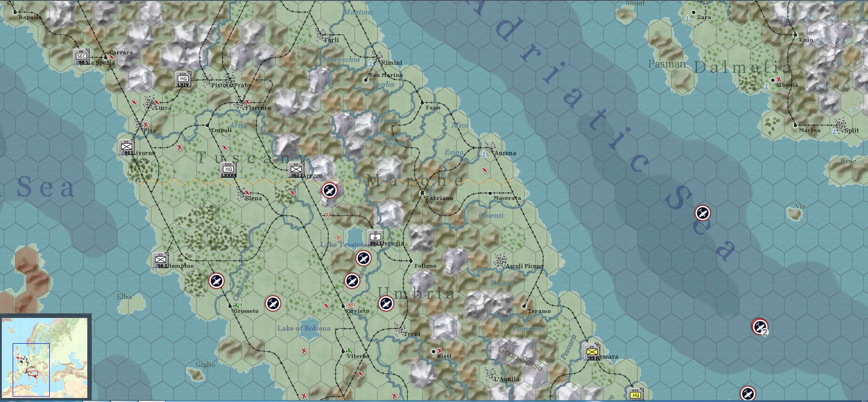The height and width of the screenshot is (402, 868).
Task: Click the Siena city label
Action: pos(253,198)
